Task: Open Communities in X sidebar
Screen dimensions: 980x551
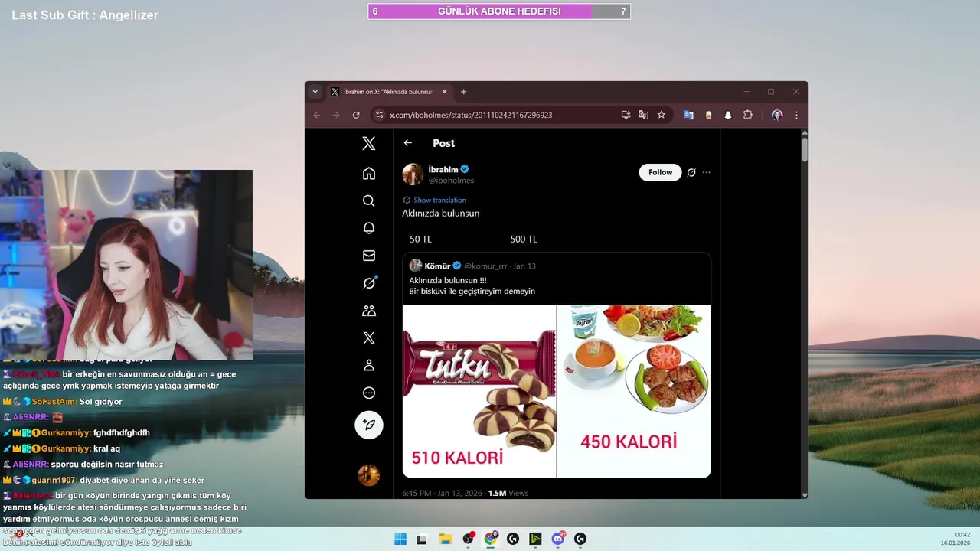Action: (369, 311)
